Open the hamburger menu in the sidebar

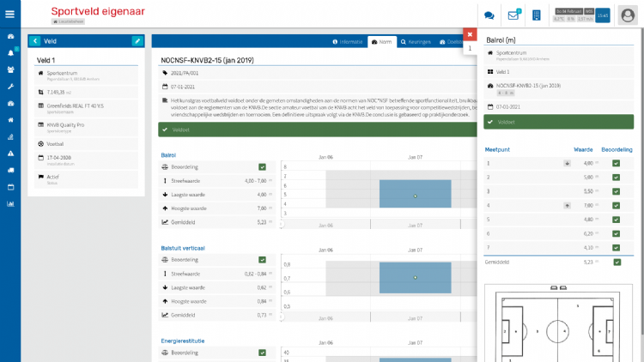click(10, 14)
